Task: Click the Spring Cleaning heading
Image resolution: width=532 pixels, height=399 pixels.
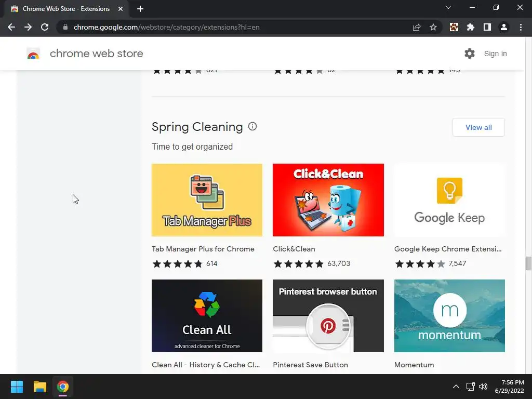Action: (x=197, y=127)
